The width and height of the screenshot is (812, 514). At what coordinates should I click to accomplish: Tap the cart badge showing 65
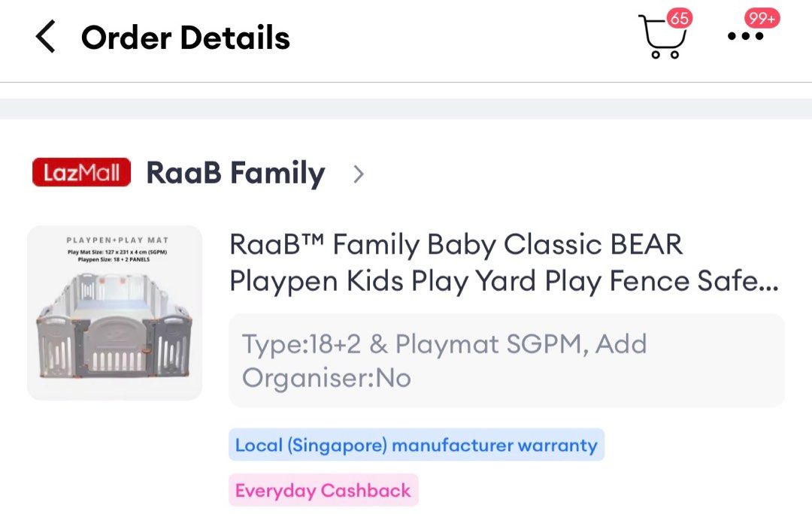(679, 18)
